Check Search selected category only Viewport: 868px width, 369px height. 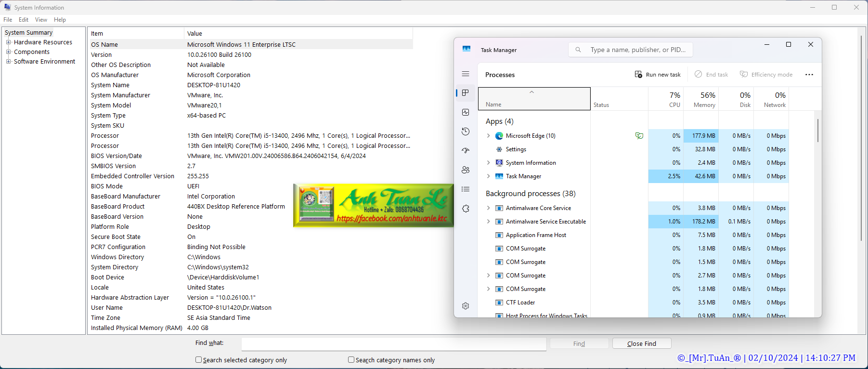point(198,359)
